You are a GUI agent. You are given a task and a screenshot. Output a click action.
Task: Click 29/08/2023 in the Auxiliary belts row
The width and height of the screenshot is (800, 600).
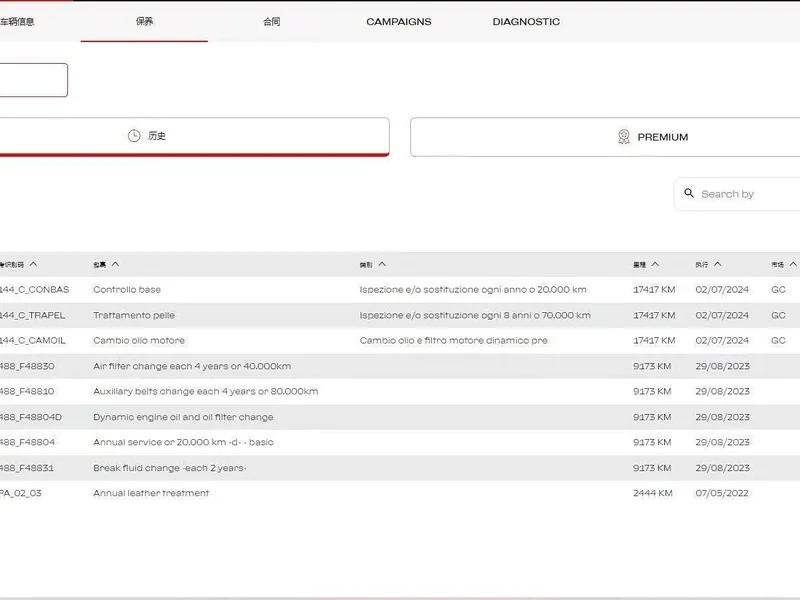click(722, 391)
